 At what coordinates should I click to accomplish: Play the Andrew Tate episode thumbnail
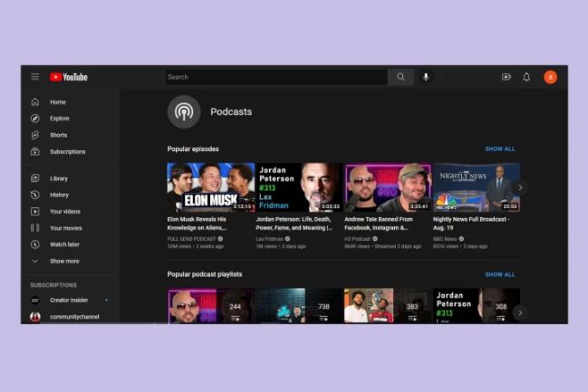tap(388, 187)
